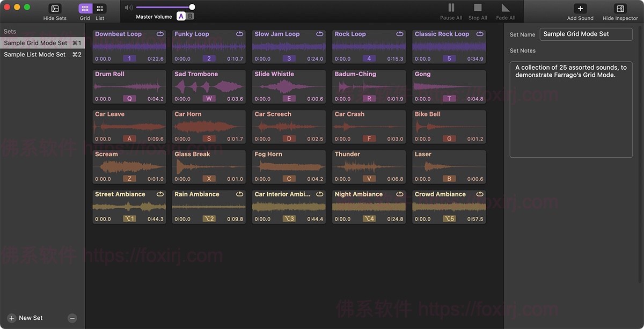This screenshot has width=644, height=329.
Task: Click the remove set minus button
Action: (x=72, y=318)
